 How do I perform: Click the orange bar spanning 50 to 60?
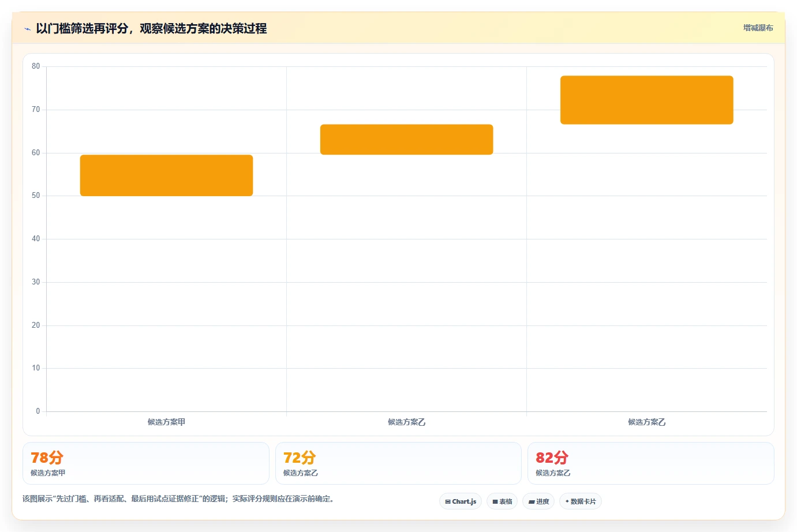(x=166, y=175)
